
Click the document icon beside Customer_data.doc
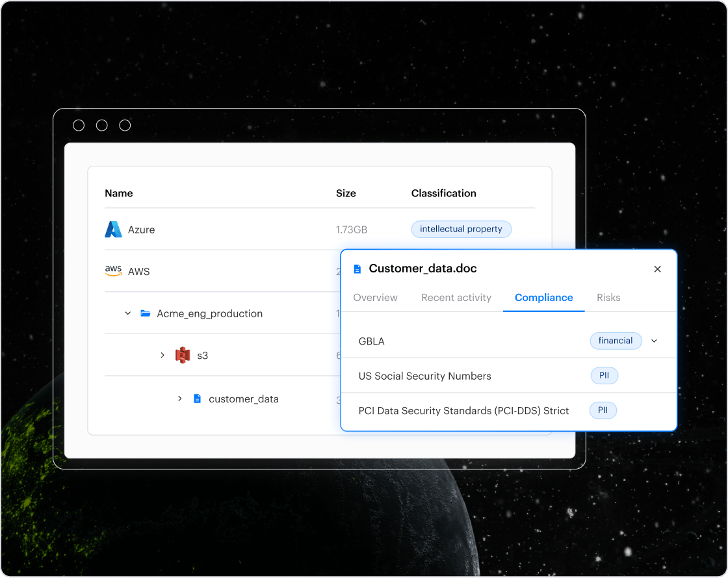357,269
